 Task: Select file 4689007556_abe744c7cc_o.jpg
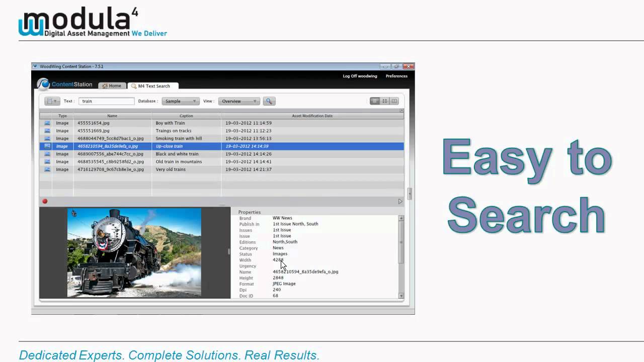pos(111,154)
